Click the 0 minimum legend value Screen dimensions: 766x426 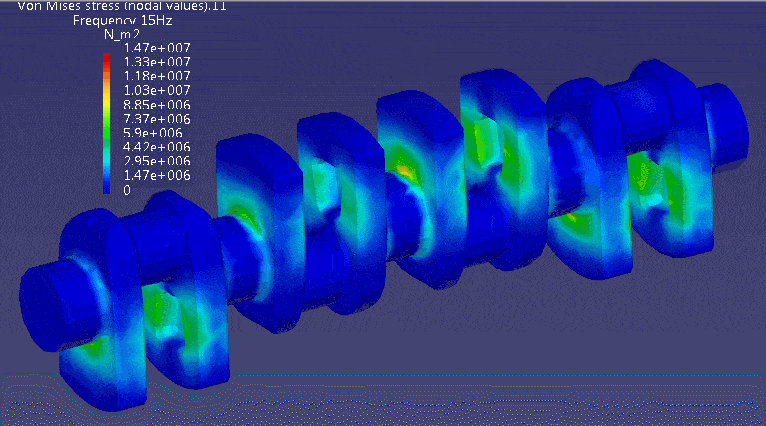pyautogui.click(x=127, y=189)
